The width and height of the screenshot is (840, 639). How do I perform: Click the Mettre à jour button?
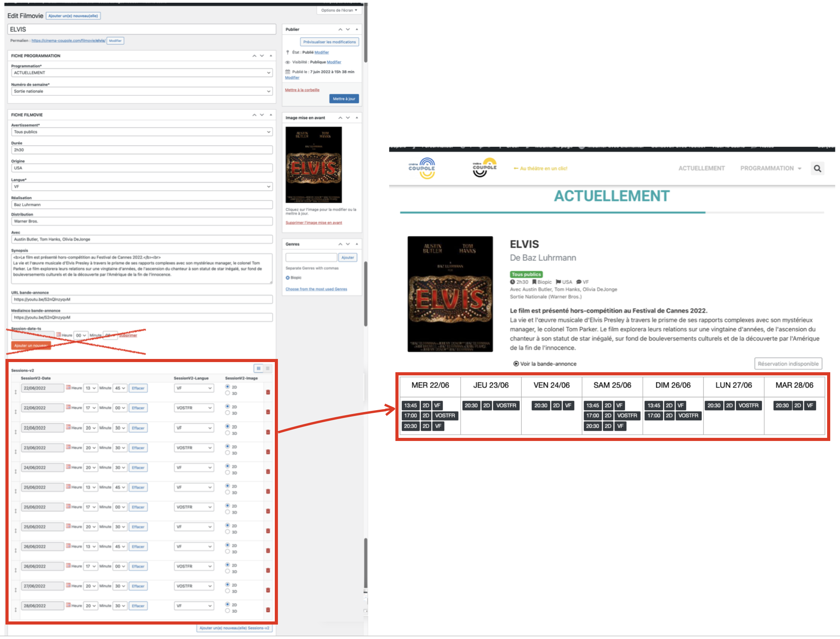point(343,99)
